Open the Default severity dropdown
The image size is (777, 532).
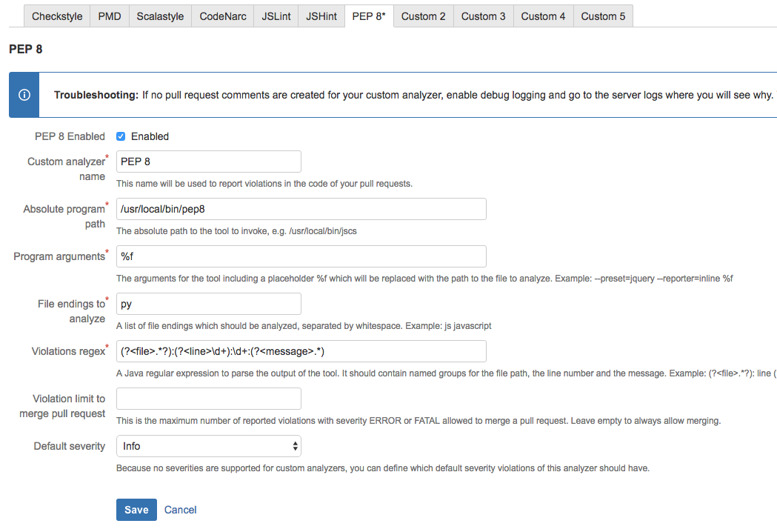click(209, 446)
